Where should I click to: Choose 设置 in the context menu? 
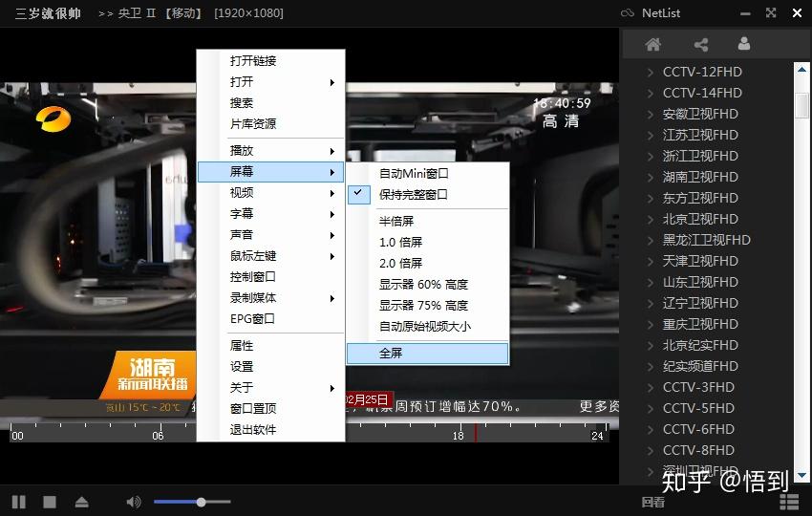[x=242, y=367]
